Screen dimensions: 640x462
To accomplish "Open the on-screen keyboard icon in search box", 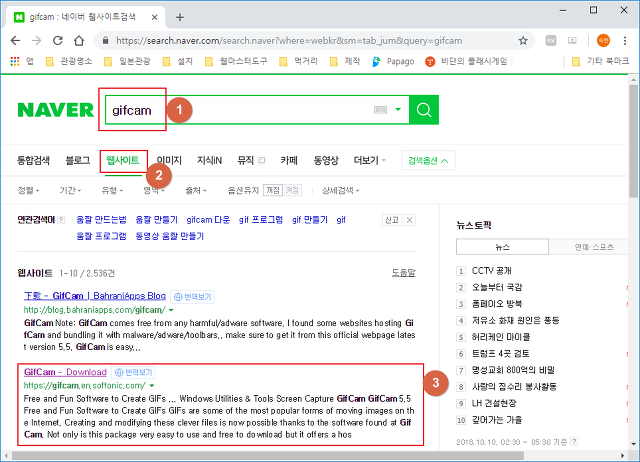I will coord(380,110).
